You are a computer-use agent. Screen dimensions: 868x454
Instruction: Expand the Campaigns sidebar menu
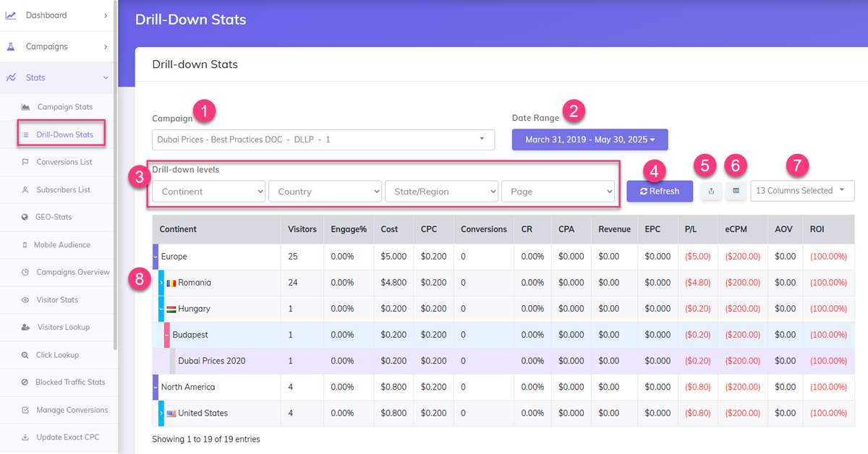click(x=56, y=46)
